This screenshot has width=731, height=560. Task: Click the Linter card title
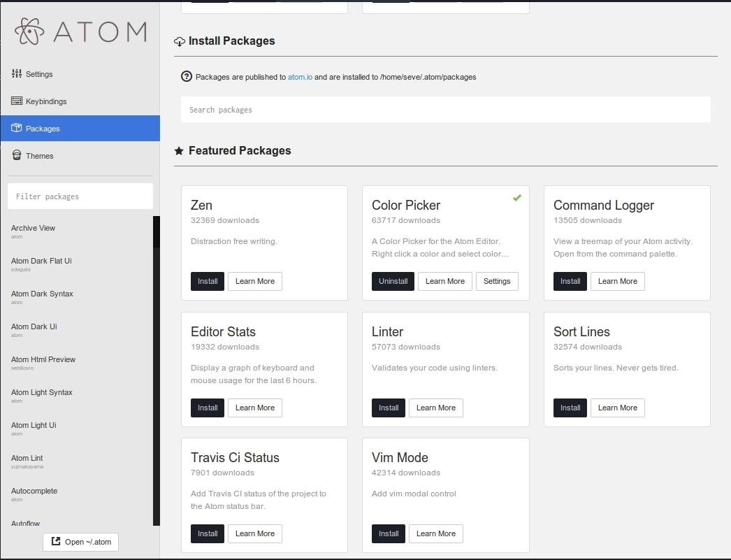point(387,331)
